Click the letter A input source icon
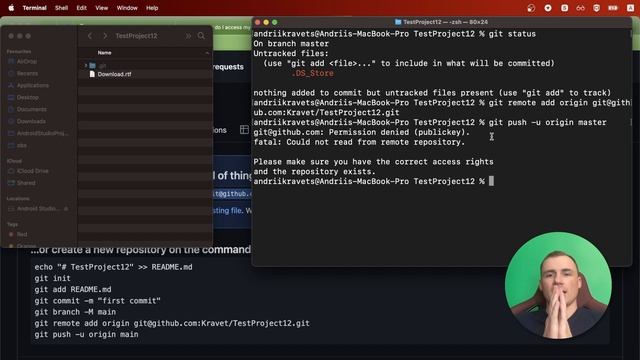640x360 pixels. [630, 8]
